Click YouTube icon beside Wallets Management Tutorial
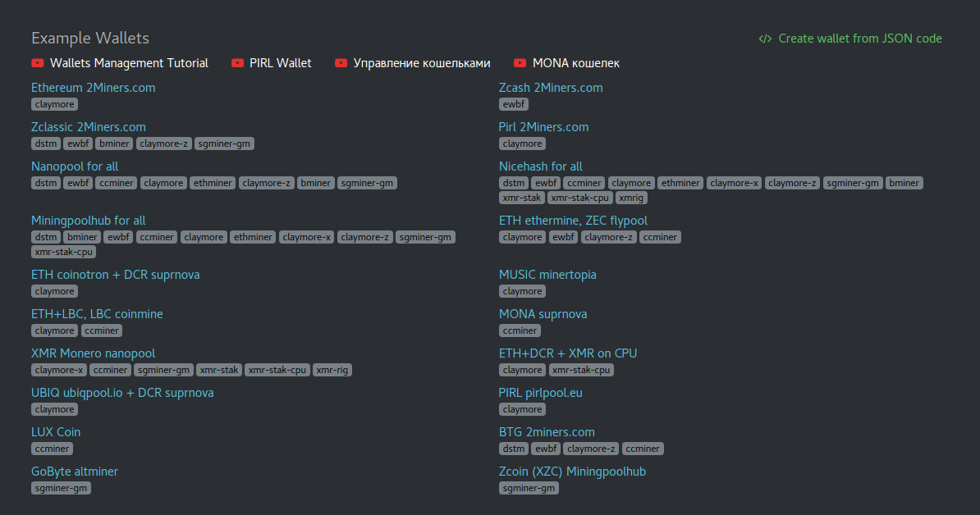Image resolution: width=980 pixels, height=515 pixels. click(38, 63)
